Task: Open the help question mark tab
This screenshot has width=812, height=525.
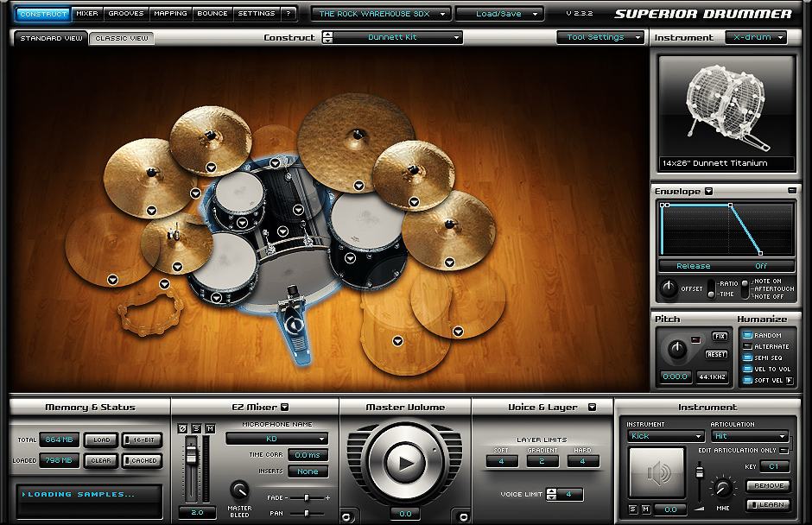Action: point(289,14)
